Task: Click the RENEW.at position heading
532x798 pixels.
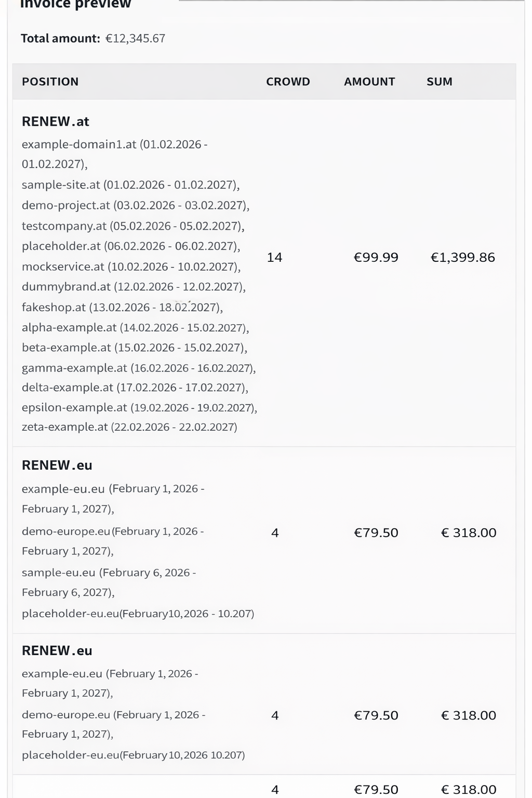Action: pyautogui.click(x=56, y=122)
